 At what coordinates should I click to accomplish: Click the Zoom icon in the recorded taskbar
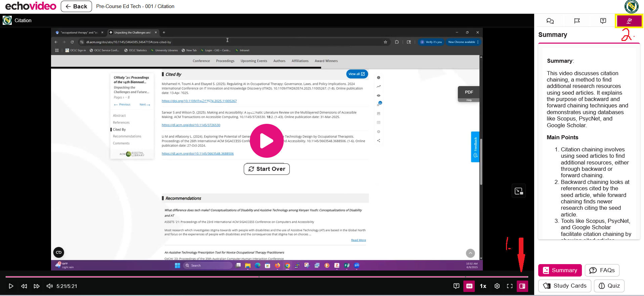(x=357, y=265)
